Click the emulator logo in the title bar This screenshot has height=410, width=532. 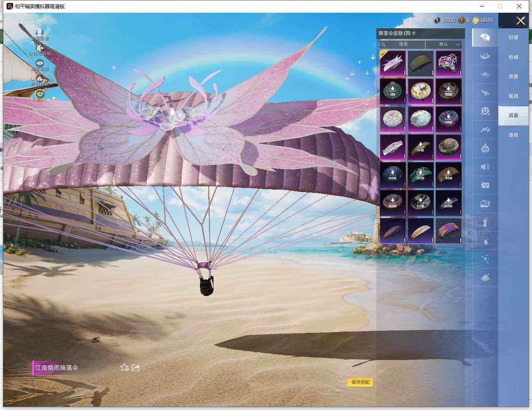9,6
